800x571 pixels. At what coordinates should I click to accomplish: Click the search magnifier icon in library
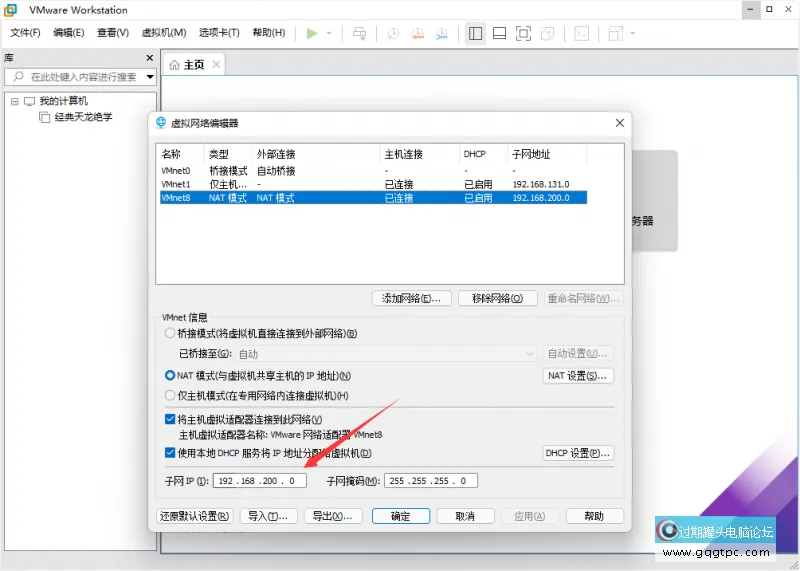pyautogui.click(x=18, y=77)
